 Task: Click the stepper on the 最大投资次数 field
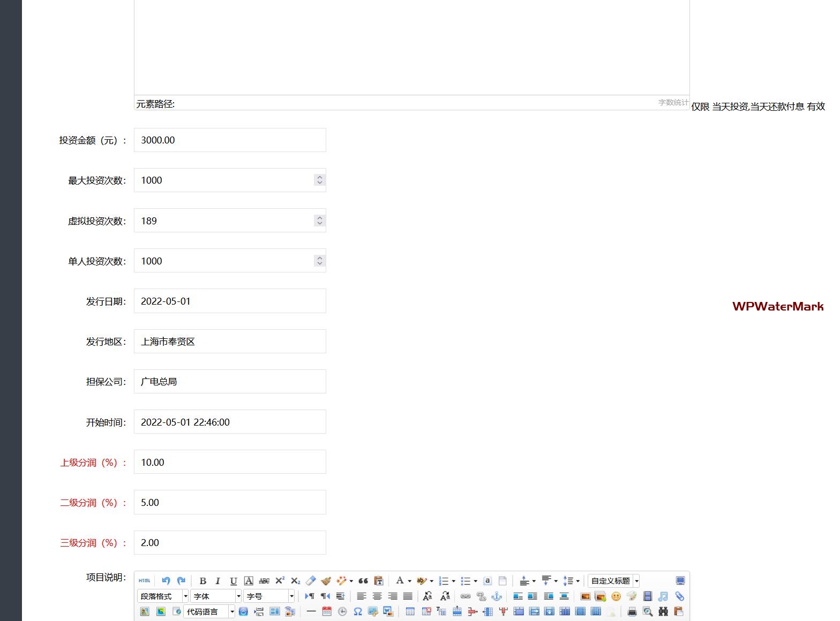(x=320, y=180)
